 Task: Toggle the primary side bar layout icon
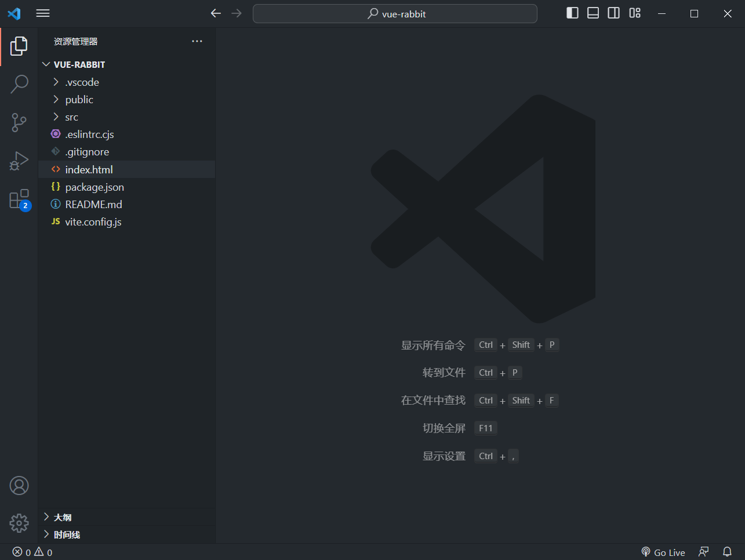coord(572,13)
